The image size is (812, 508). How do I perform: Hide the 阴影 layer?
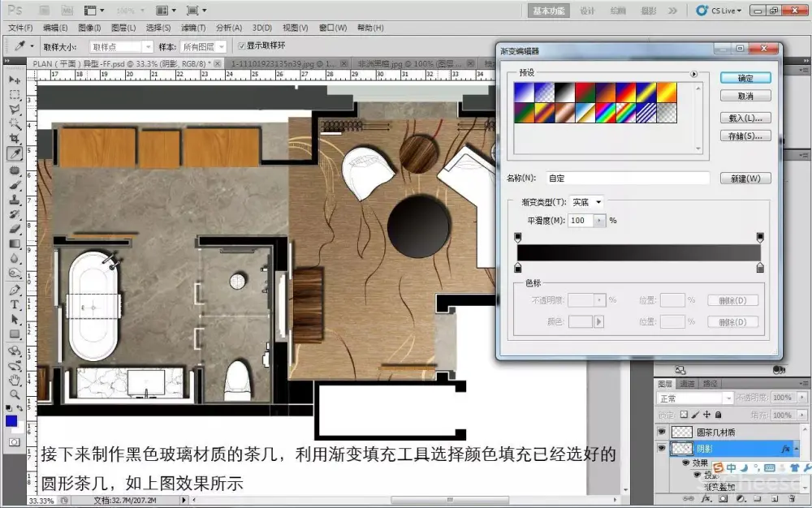click(662, 449)
